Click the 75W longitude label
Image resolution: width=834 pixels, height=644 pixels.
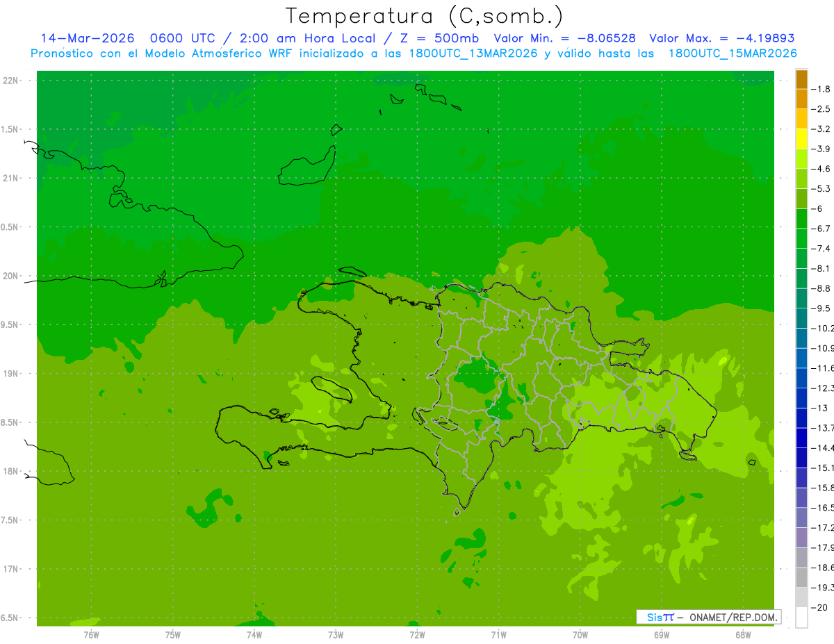[x=173, y=634]
